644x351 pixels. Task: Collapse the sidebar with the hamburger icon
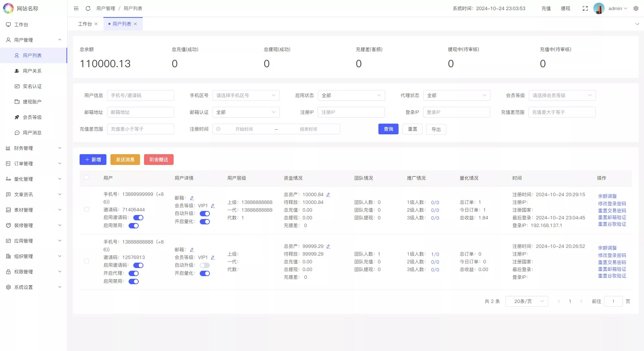[x=76, y=8]
